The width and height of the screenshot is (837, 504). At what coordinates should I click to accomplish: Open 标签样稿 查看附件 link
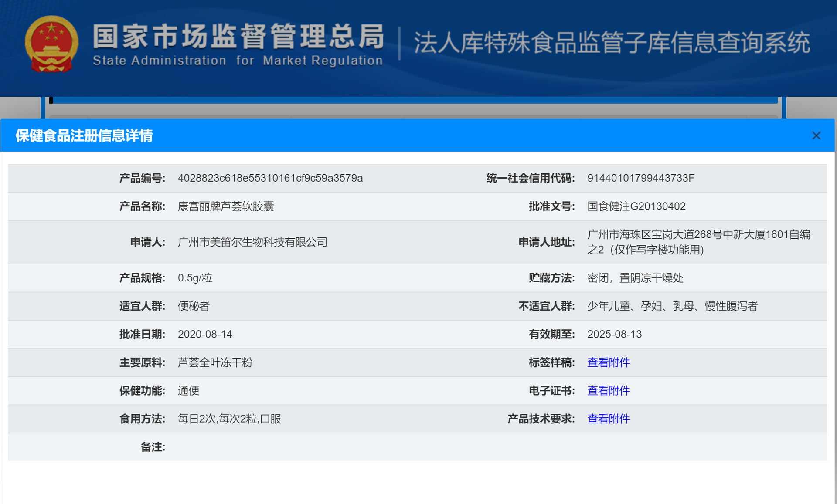point(608,362)
